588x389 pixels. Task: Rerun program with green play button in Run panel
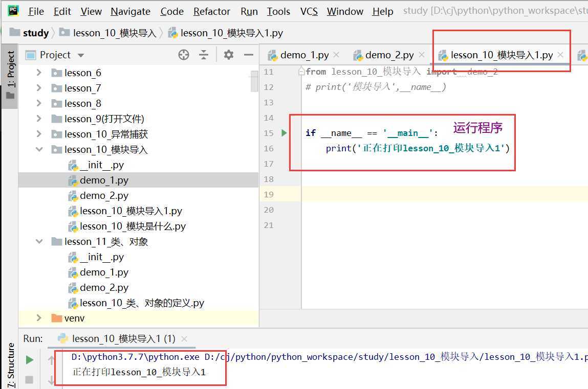pyautogui.click(x=29, y=360)
